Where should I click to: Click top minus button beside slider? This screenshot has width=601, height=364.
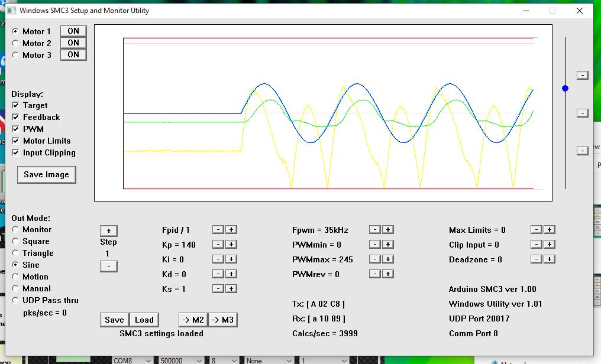582,76
